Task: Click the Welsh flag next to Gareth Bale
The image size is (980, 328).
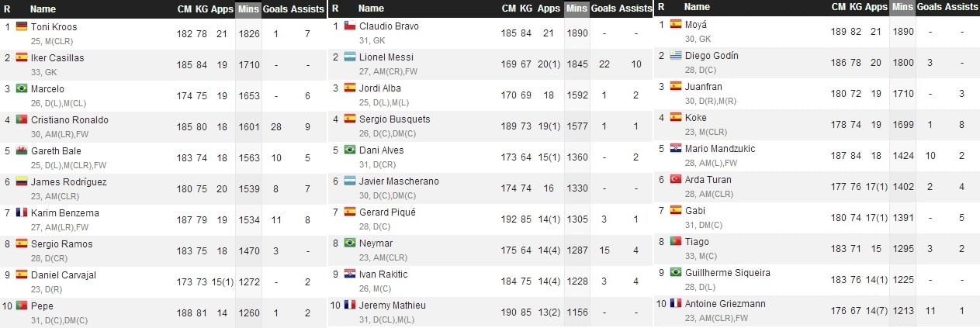Action: pyautogui.click(x=21, y=150)
